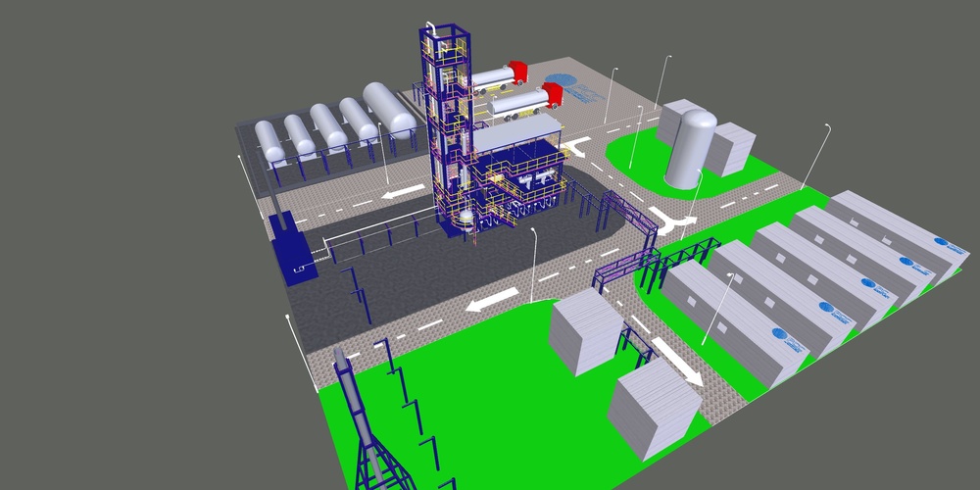Select the gray canopy roof beside the tower
This screenshot has width=980, height=490.
516,134
